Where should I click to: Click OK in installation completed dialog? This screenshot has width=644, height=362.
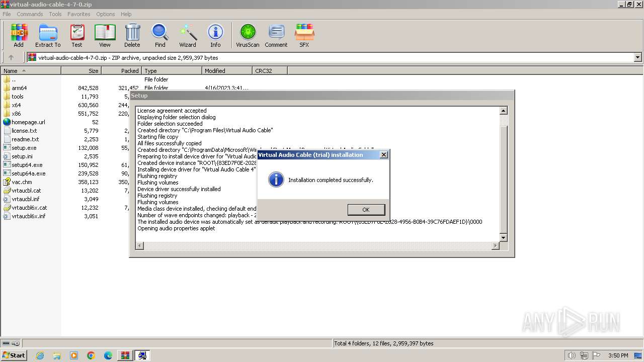click(366, 210)
